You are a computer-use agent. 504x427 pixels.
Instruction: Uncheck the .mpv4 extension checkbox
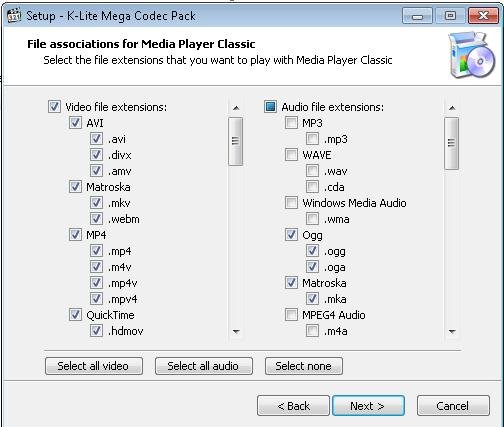coord(96,299)
